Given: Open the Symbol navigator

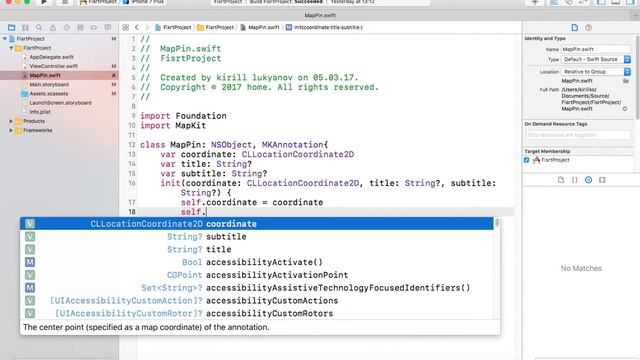Looking at the screenshot, I should (x=25, y=27).
